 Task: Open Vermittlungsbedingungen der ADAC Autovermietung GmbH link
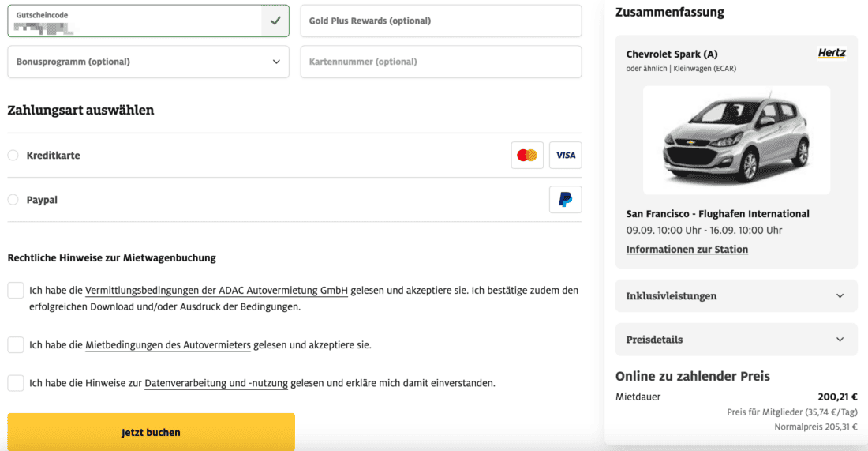point(216,291)
